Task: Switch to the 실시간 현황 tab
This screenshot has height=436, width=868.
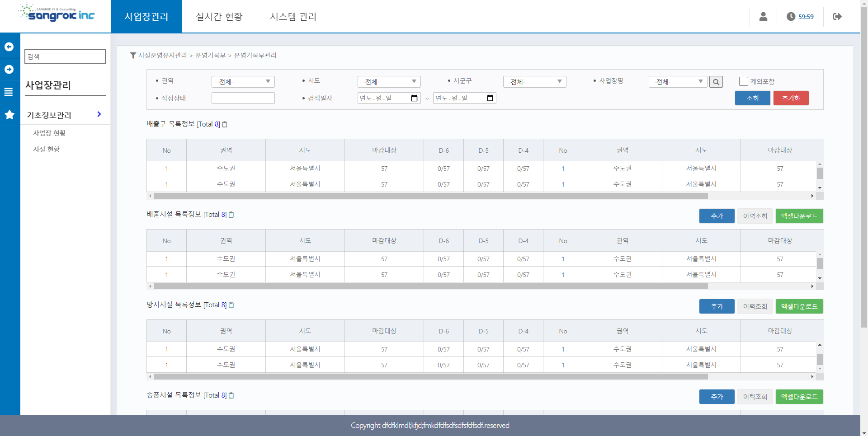Action: [219, 16]
